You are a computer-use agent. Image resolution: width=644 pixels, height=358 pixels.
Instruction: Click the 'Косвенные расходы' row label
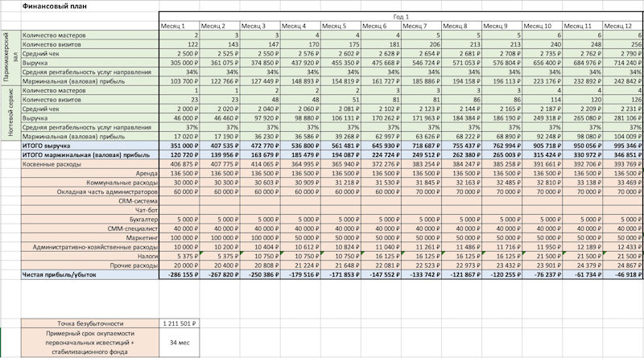(x=90, y=164)
